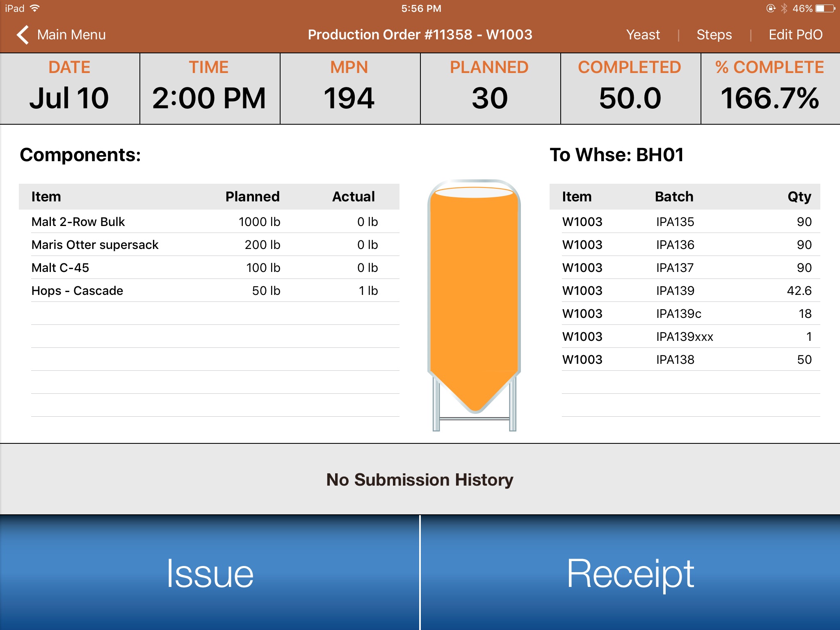
Task: Navigate back to Main Menu
Action: [62, 34]
